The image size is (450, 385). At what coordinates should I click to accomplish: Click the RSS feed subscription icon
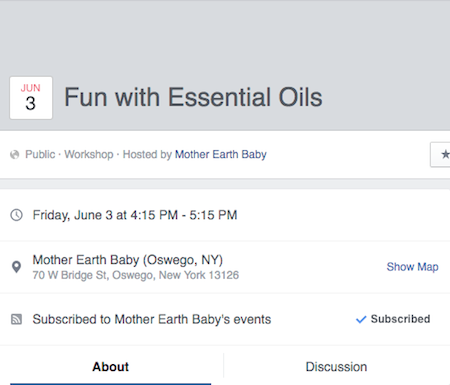click(x=16, y=319)
